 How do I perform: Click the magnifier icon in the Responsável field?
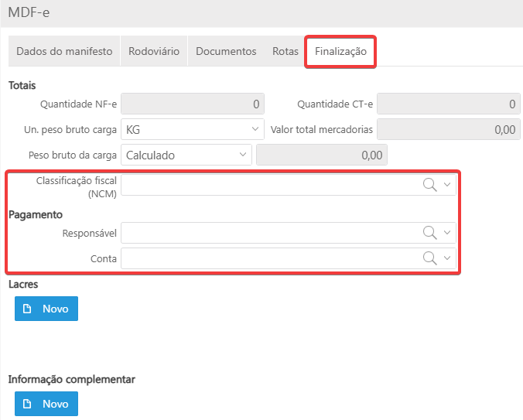[430, 233]
